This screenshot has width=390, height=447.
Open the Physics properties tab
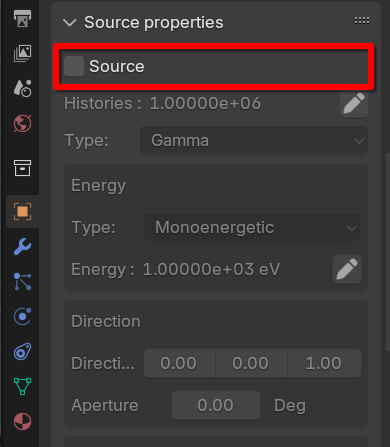coord(22,317)
